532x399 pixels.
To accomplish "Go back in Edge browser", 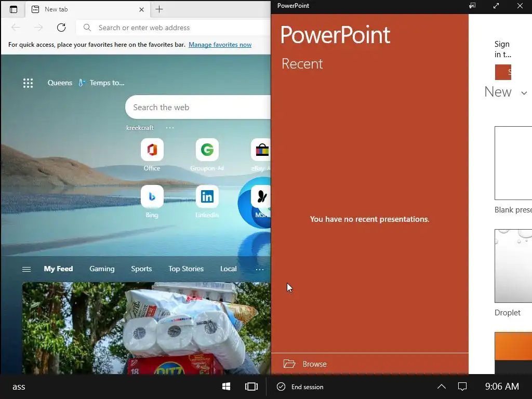I will click(16, 28).
